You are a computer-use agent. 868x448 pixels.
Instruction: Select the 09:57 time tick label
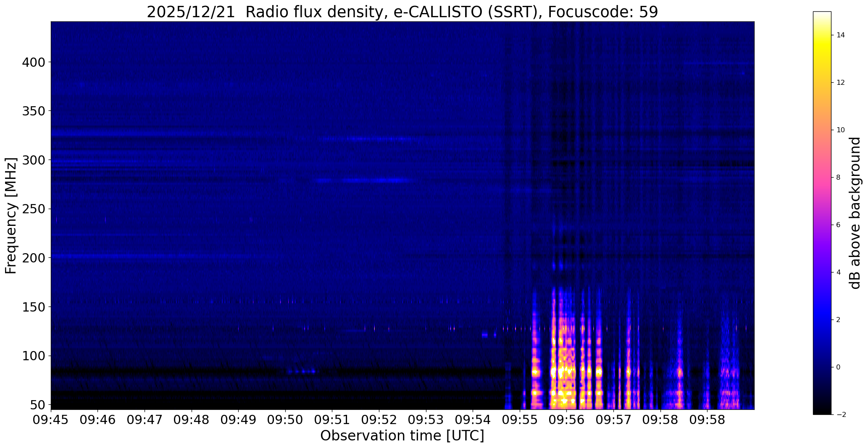614,419
